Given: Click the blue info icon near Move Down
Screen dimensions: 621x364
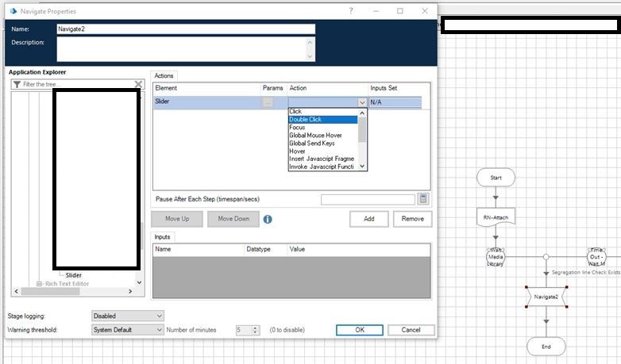Looking at the screenshot, I should pos(268,219).
